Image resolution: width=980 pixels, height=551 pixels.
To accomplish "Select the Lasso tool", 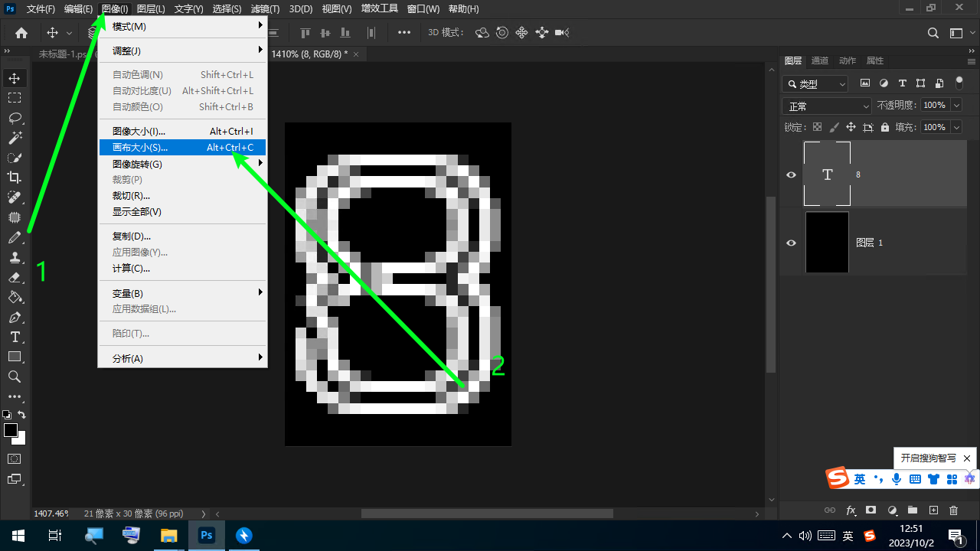I will [x=15, y=118].
